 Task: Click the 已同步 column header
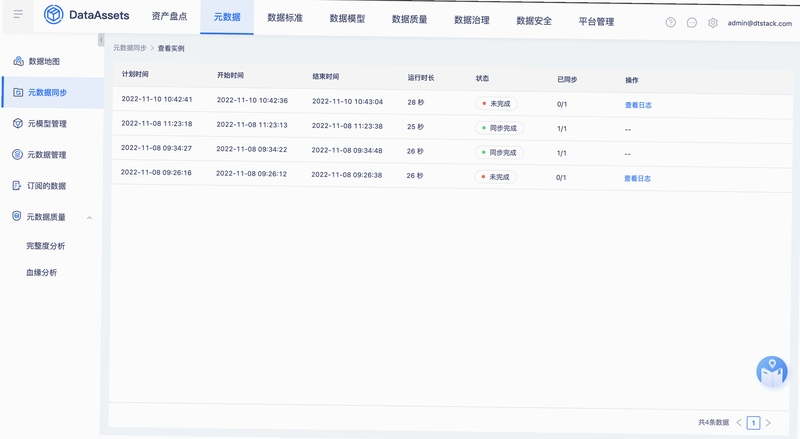coord(567,80)
